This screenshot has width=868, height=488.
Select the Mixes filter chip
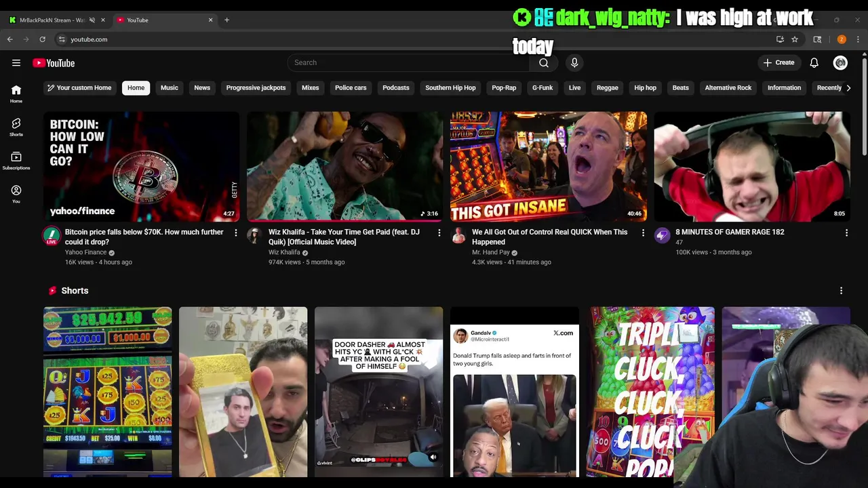310,87
